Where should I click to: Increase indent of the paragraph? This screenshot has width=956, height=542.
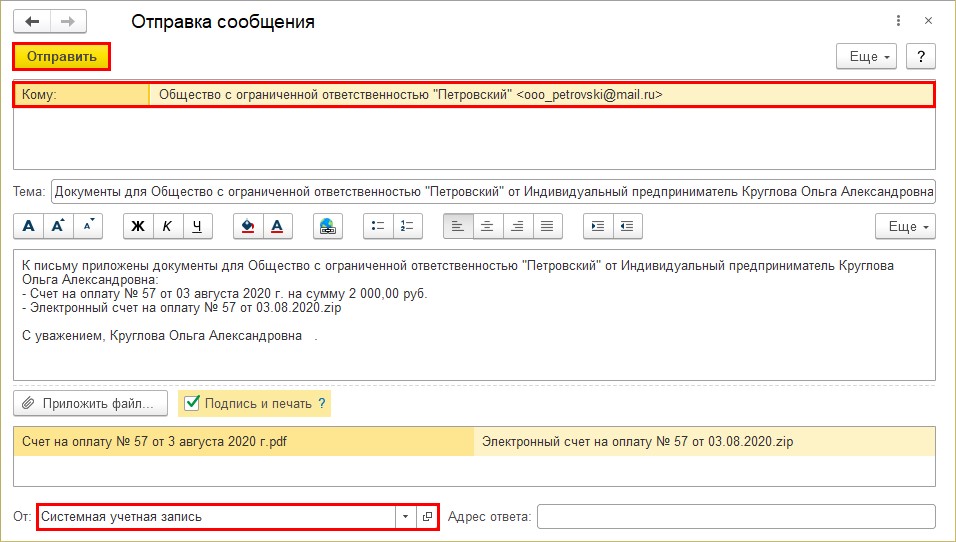coord(597,226)
